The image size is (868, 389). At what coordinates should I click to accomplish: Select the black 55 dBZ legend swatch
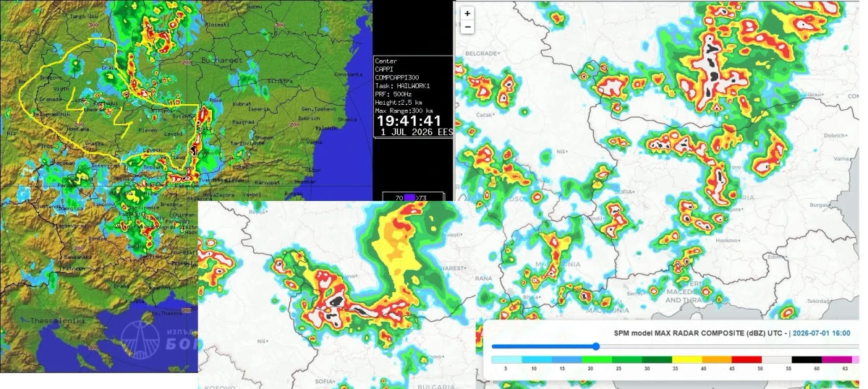coord(807,359)
